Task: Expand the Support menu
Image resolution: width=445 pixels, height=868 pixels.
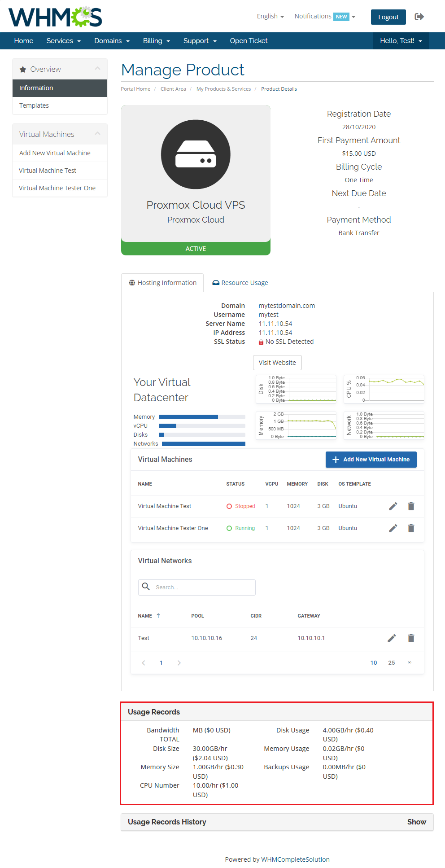Action: (200, 41)
